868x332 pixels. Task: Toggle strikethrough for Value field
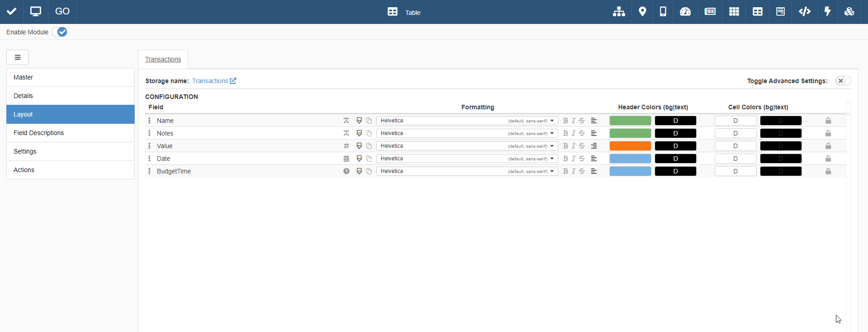click(x=582, y=146)
